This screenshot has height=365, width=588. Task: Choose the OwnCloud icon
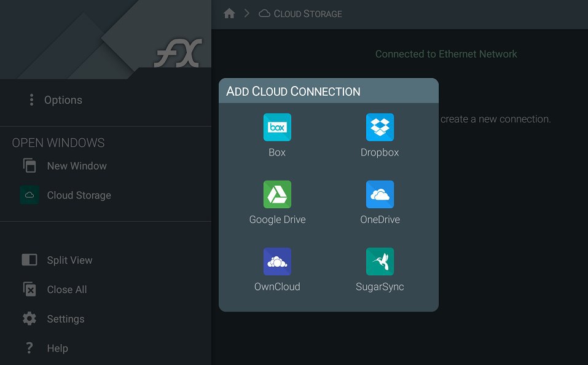(x=277, y=262)
